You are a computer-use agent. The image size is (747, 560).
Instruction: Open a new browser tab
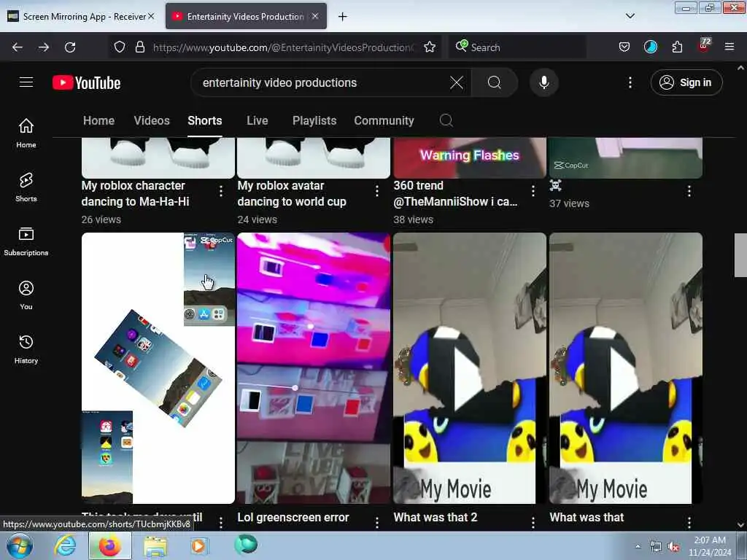pyautogui.click(x=343, y=17)
